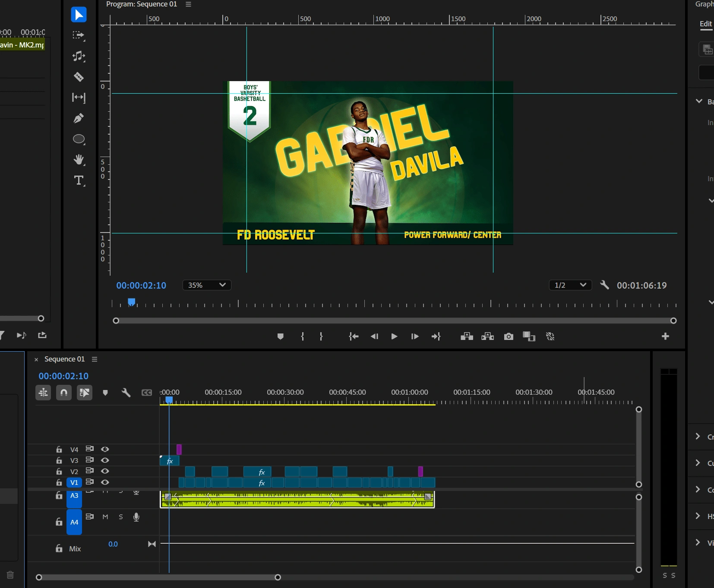Open the Sequence 01 panel menu
Screen dimensions: 714x588
pyautogui.click(x=95, y=359)
